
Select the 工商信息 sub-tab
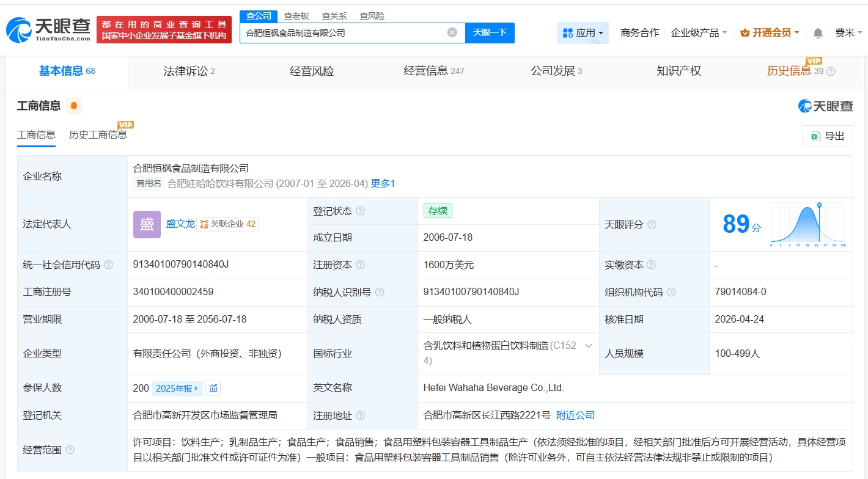36,135
